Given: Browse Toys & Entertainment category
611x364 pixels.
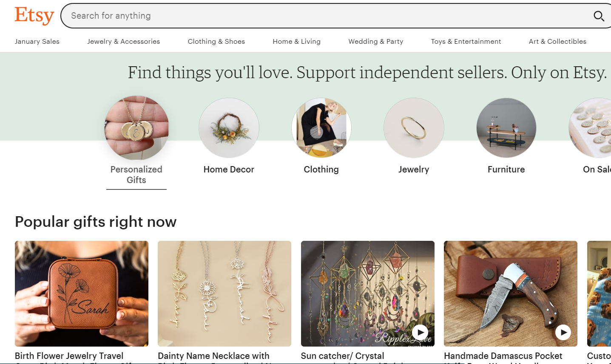Looking at the screenshot, I should tap(466, 41).
